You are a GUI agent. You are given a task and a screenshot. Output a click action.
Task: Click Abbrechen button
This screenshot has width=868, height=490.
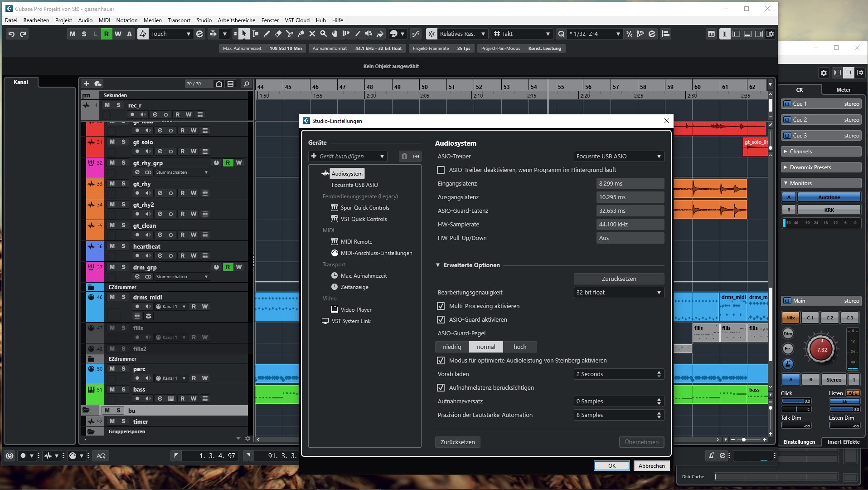point(651,465)
